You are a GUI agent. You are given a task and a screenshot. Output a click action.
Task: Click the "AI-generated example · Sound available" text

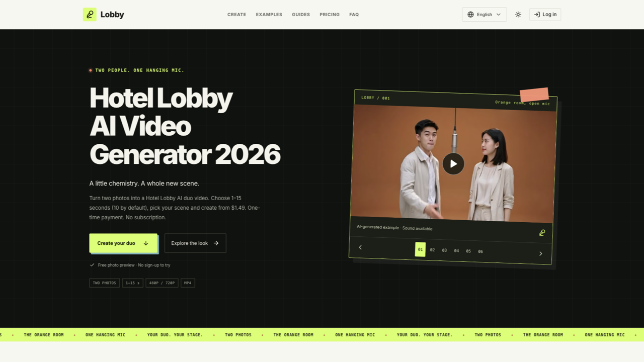coord(394,228)
